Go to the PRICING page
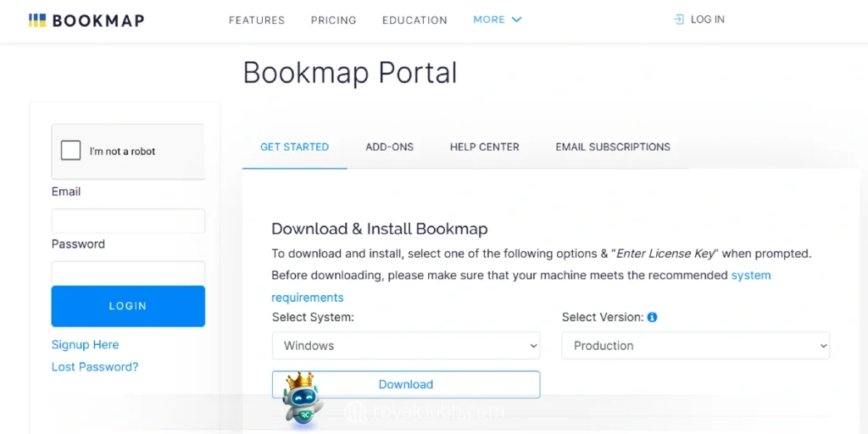The height and width of the screenshot is (434, 868). [x=334, y=20]
